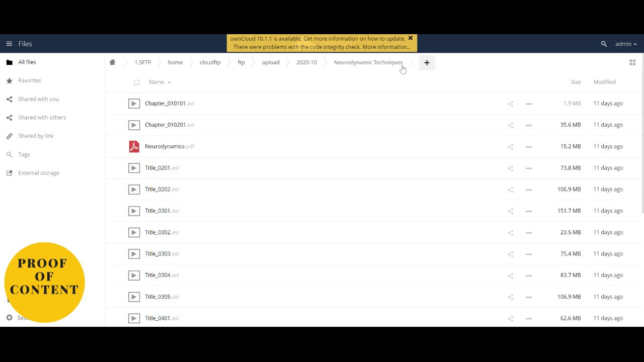The image size is (644, 362).
Task: Share Chapter_010101.avi via share icon
Action: (x=510, y=104)
